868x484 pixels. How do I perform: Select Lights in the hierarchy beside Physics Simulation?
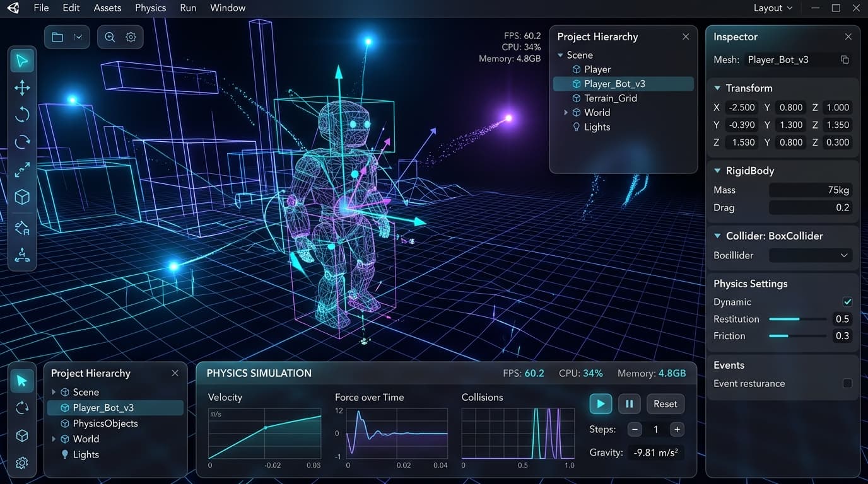tap(115, 455)
